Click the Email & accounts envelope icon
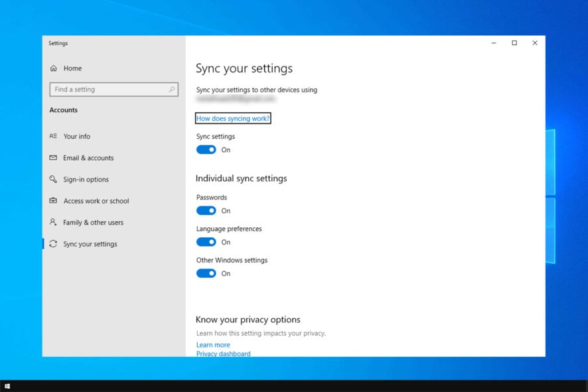Viewport: 588px width, 392px height. pos(53,158)
